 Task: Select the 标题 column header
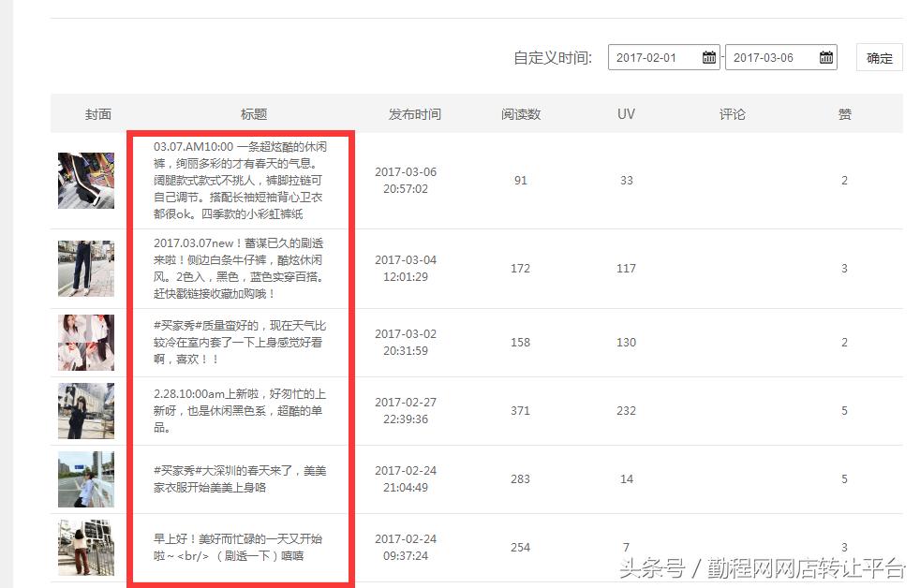(x=256, y=113)
